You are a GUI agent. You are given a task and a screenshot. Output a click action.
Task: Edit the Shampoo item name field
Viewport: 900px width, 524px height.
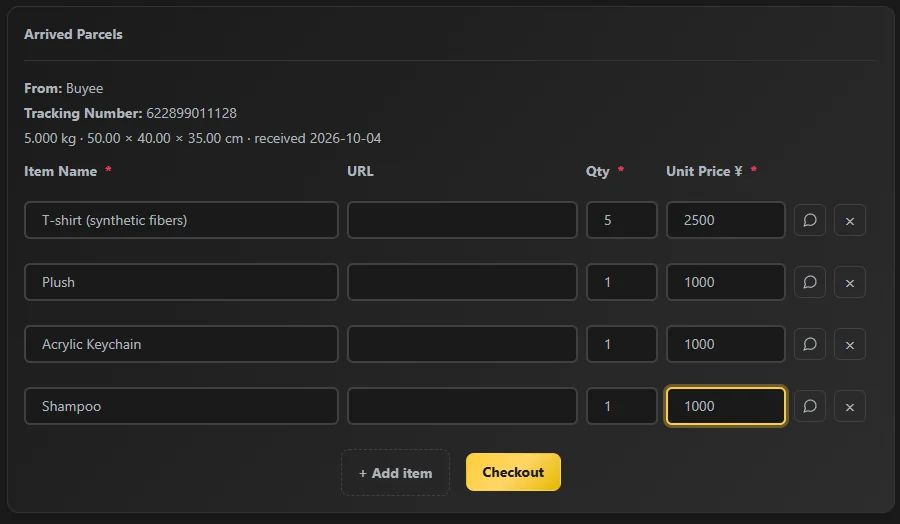click(181, 406)
